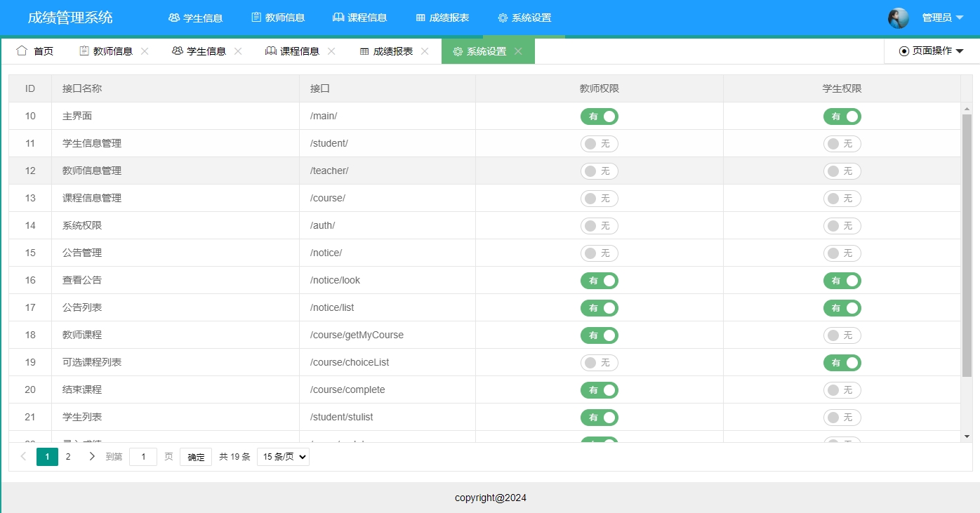Enable teacher permission for 可选课程列表

coord(600,363)
